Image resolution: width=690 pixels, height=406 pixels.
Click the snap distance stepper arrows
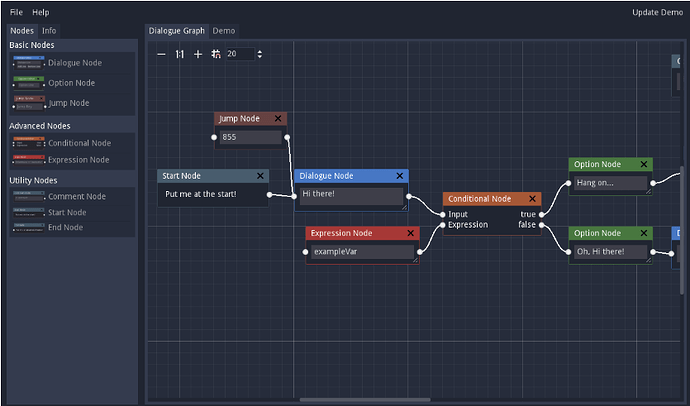pyautogui.click(x=260, y=54)
